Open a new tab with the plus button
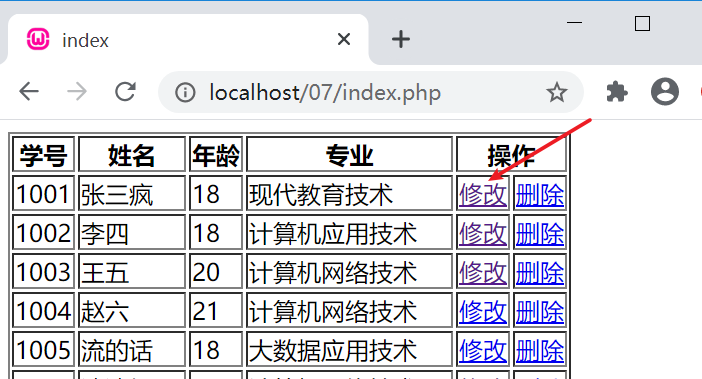This screenshot has height=379, width=702. pos(401,39)
